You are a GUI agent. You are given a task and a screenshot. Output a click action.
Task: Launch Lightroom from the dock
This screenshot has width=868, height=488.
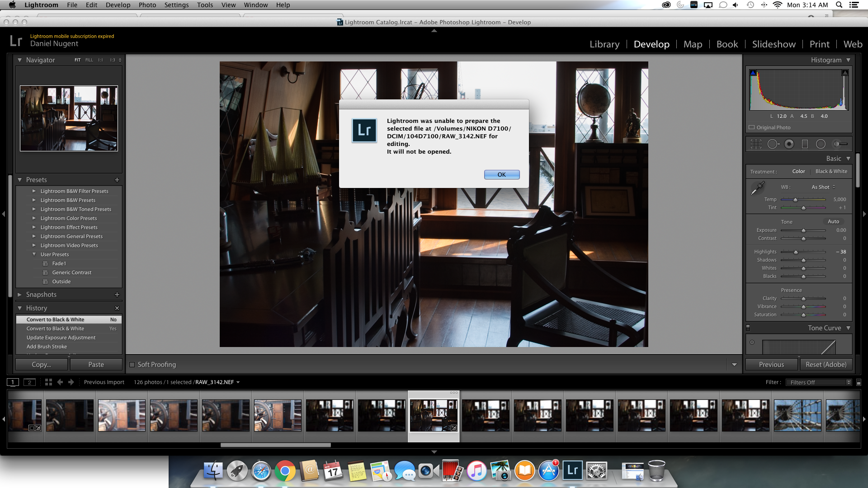click(572, 470)
